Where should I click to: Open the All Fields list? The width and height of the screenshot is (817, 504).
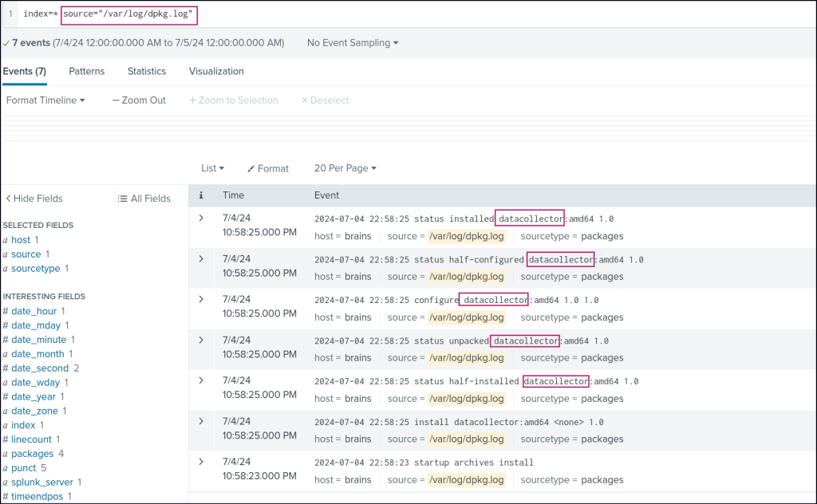pos(144,199)
